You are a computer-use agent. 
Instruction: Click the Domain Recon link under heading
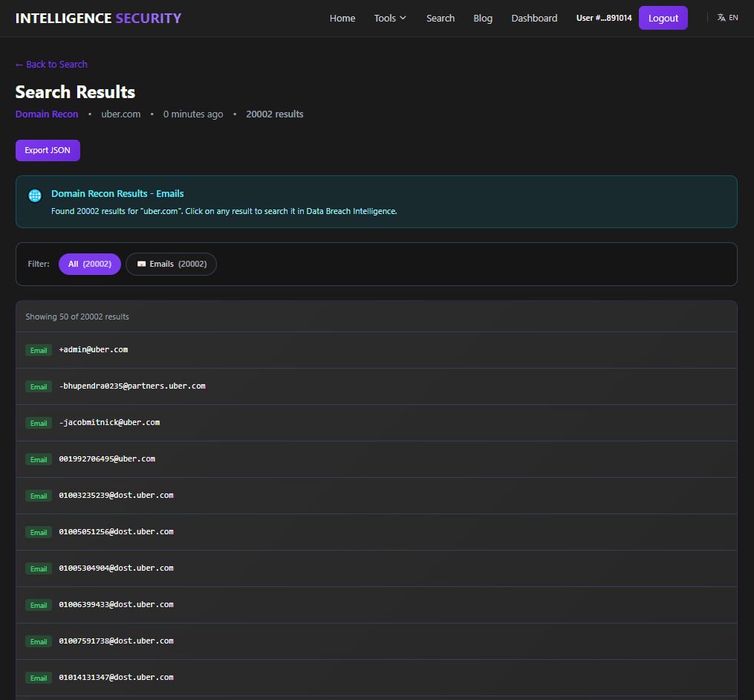tap(47, 114)
